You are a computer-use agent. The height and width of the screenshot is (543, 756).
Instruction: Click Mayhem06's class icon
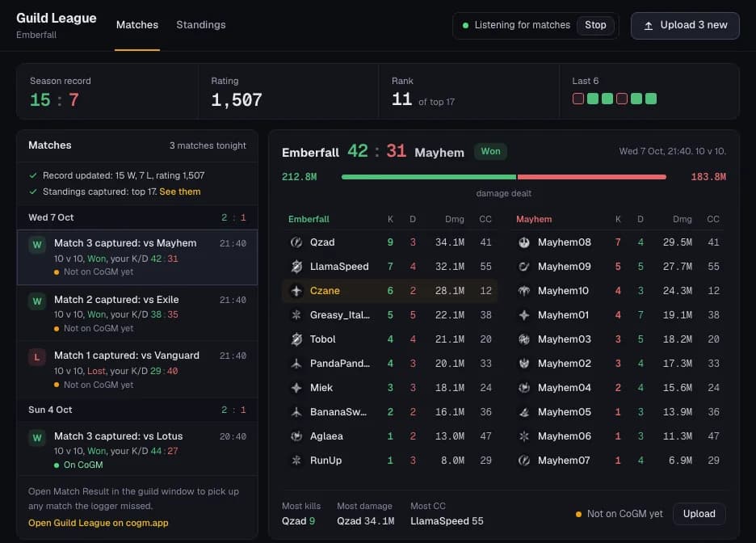coord(523,436)
